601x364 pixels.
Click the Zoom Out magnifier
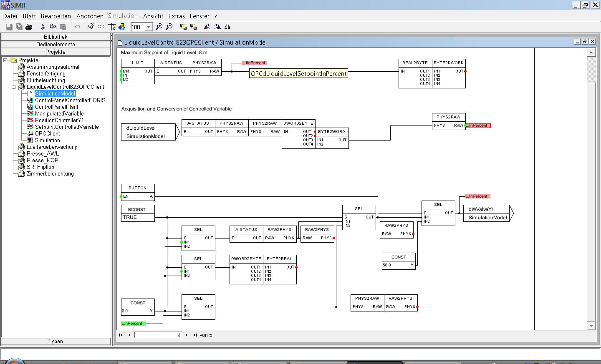pyautogui.click(x=169, y=27)
